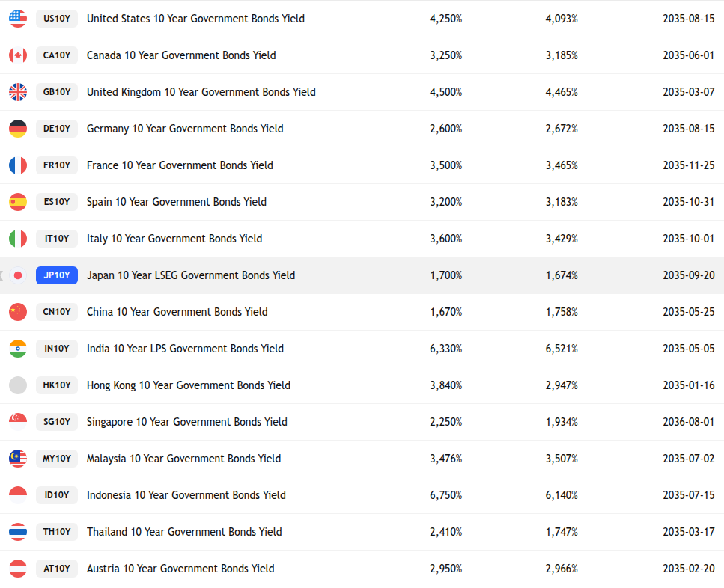Viewport: 724px width, 588px height.
Task: Click the Canada flag icon
Action: [18, 55]
